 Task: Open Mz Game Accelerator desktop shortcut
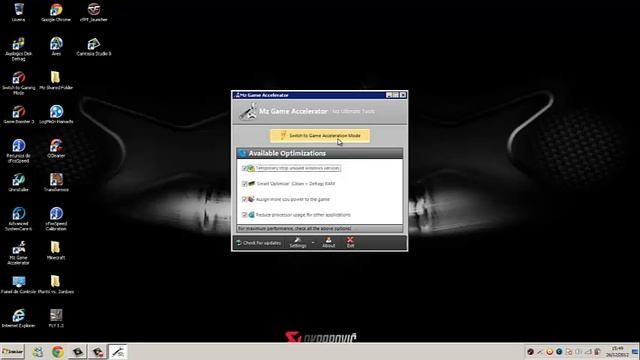coord(18,253)
